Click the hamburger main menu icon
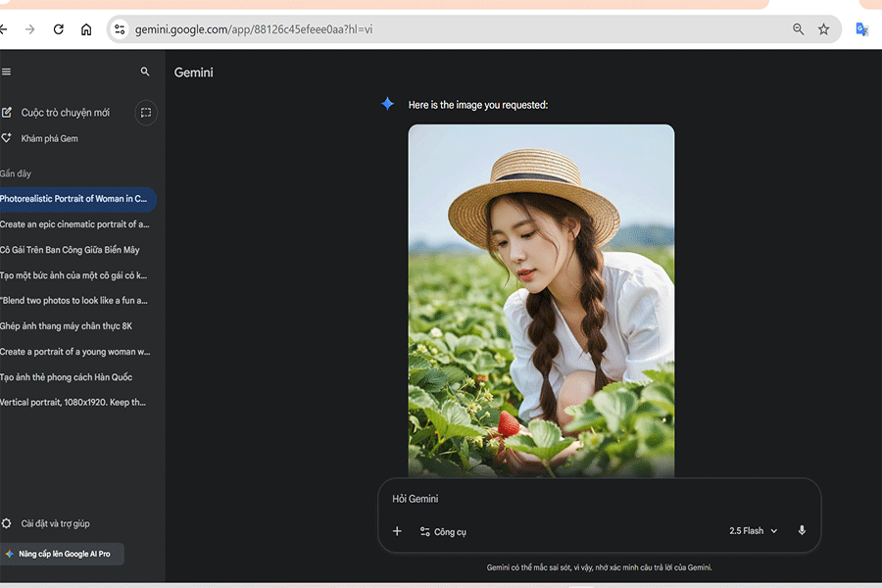Screen dimensions: 882x588 click(x=6, y=72)
